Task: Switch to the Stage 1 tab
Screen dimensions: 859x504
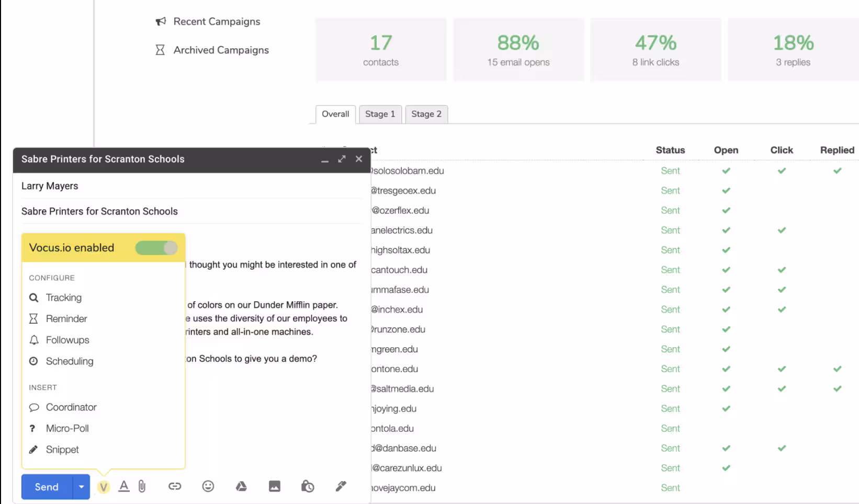Action: (x=380, y=114)
